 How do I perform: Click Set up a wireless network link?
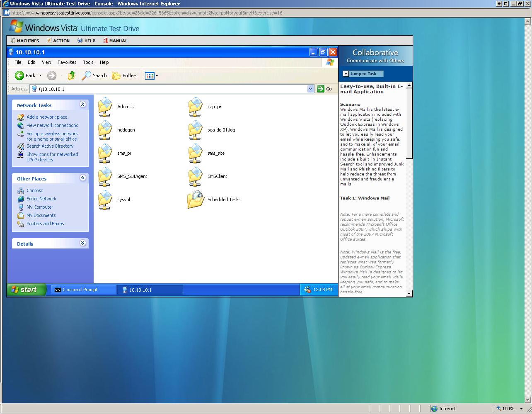52,136
